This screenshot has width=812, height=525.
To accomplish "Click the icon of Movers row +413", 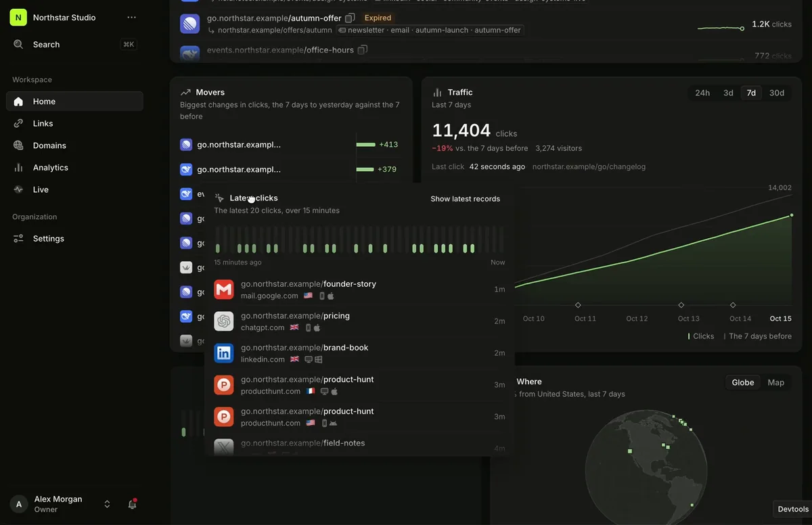I will click(186, 145).
